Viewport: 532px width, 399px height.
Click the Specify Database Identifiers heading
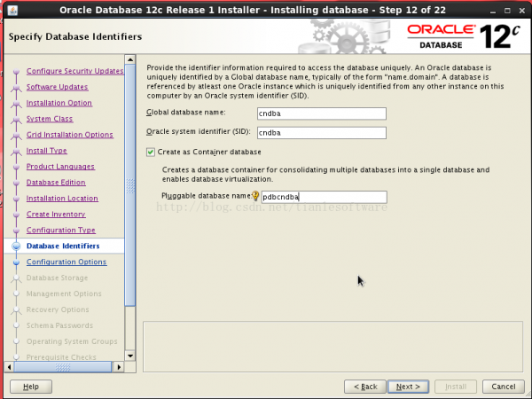coord(75,36)
